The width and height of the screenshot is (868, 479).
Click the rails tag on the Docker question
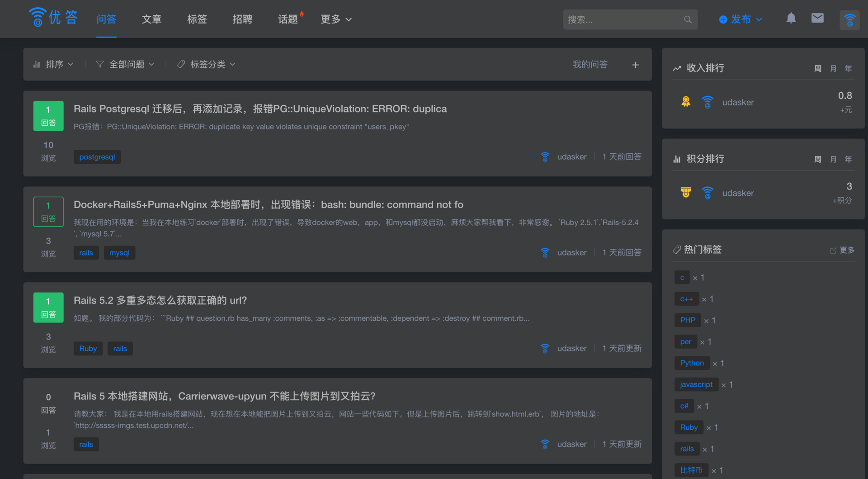(86, 253)
